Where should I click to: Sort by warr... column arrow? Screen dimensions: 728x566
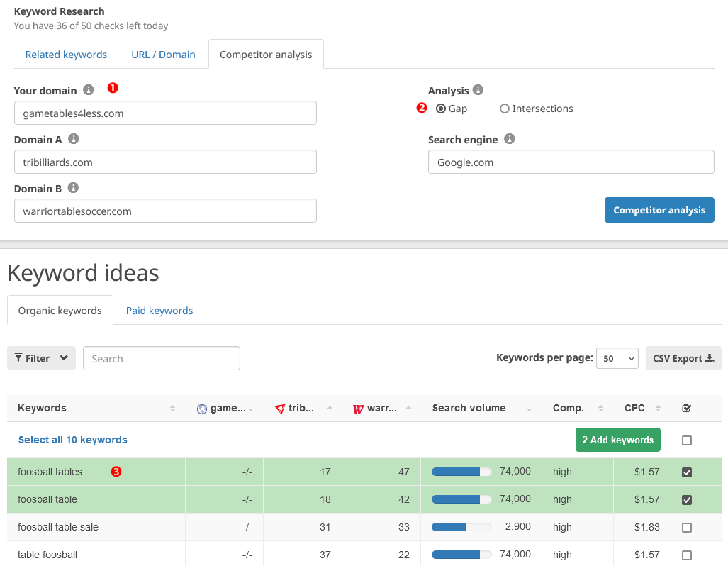(x=408, y=407)
